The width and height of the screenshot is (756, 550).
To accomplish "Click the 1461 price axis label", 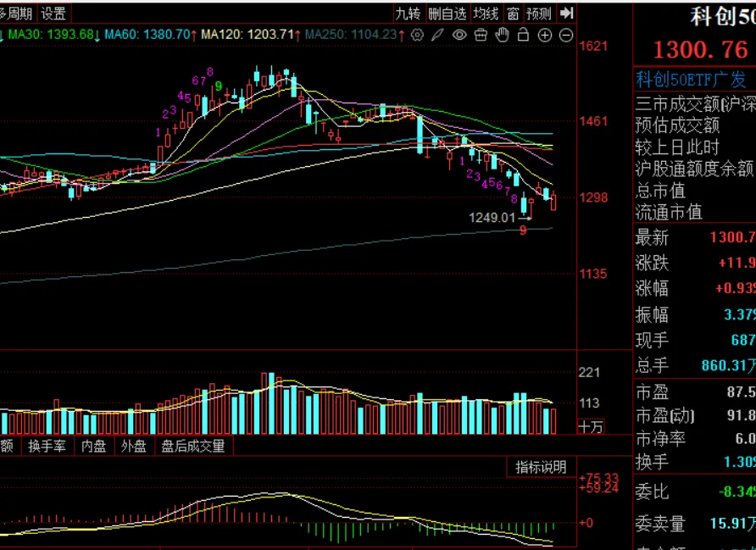I will [593, 121].
